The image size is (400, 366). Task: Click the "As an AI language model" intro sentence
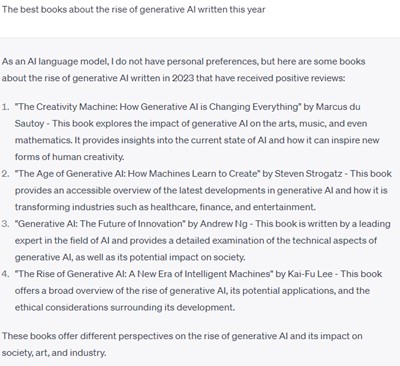pos(183,70)
